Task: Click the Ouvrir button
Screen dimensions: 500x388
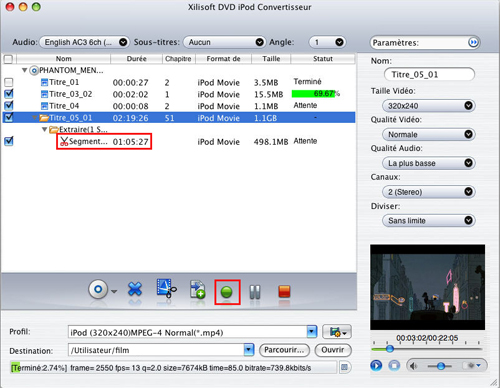Action: tap(333, 350)
